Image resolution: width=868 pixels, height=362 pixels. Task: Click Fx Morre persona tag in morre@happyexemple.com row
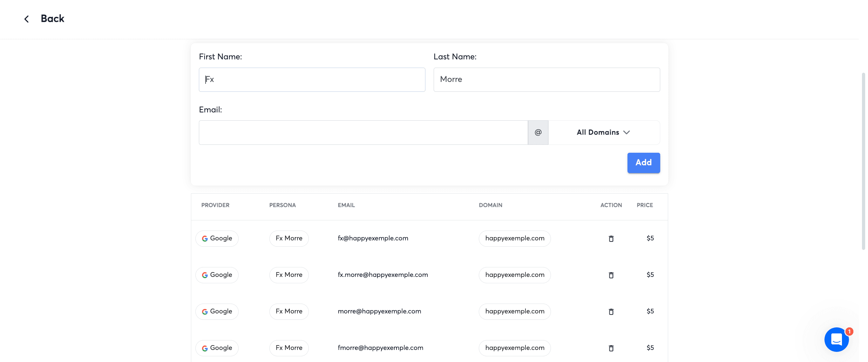point(289,312)
